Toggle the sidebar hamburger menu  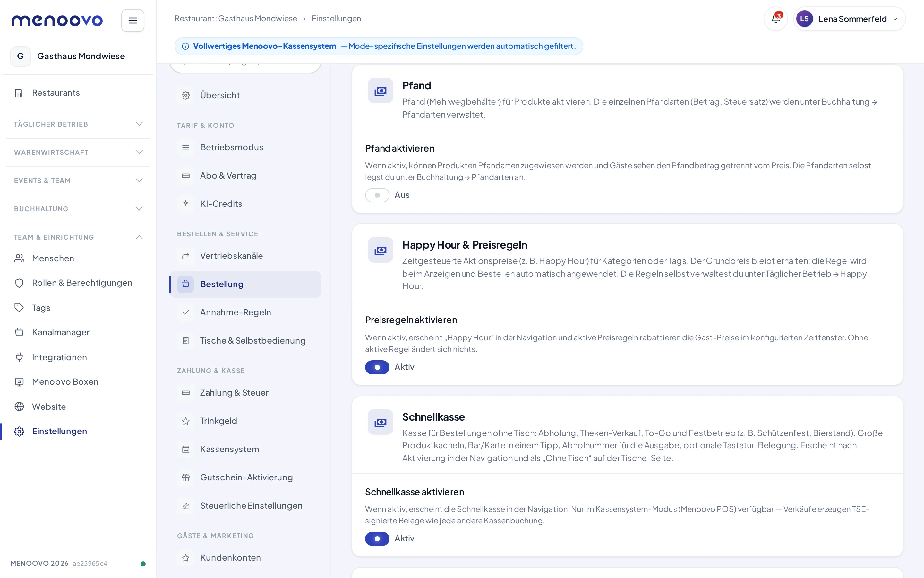coord(133,20)
